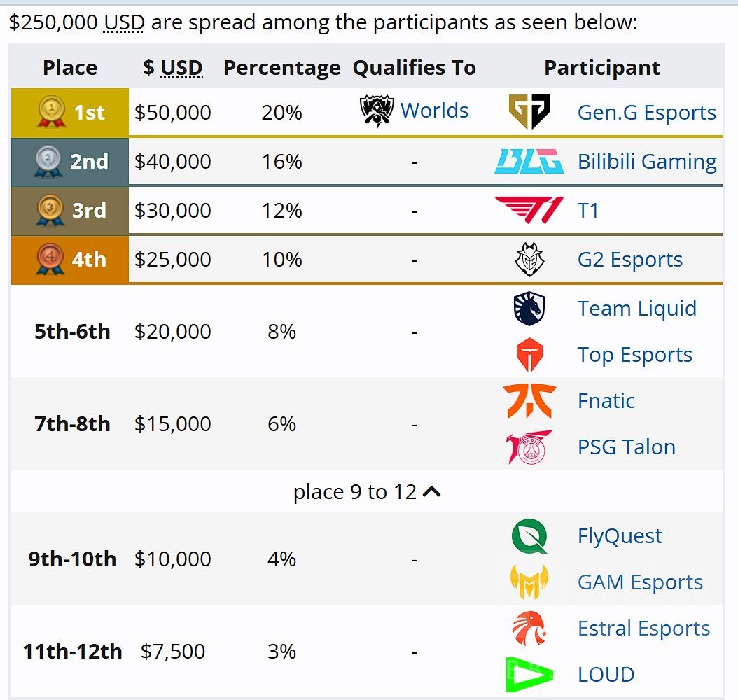Open the Worlds qualification link
This screenshot has width=738, height=700.
434,111
